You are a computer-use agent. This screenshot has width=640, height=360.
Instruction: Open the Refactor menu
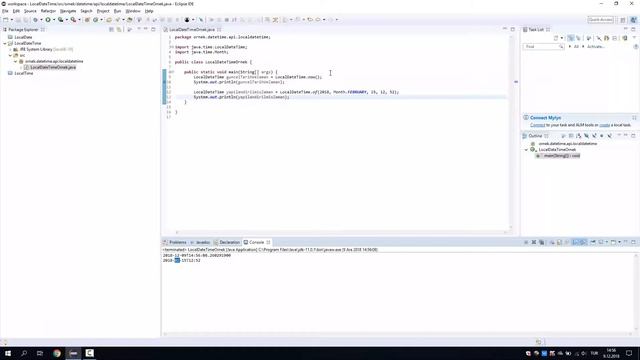coord(48,11)
